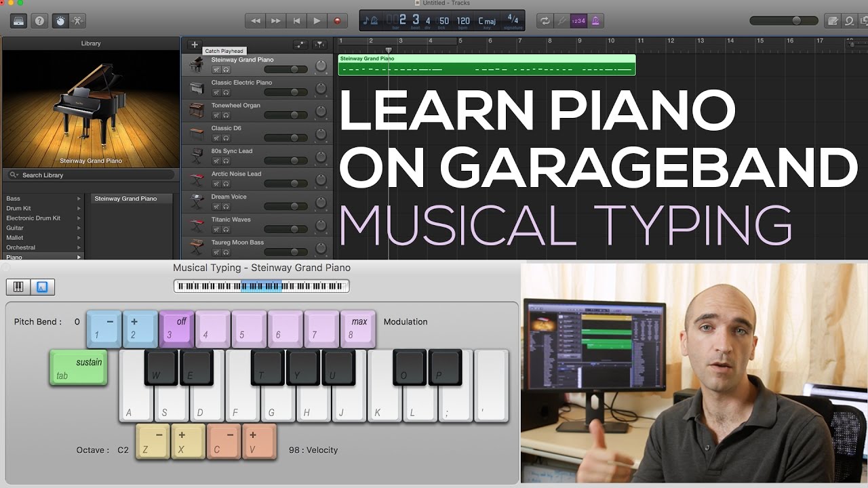
Task: Toggle the purple Metronome button
Action: pyautogui.click(x=596, y=20)
